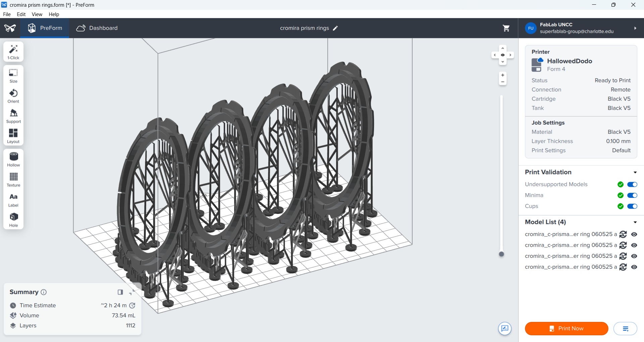This screenshot has height=342, width=644.
Task: Switch to the Dashboard tab
Action: click(x=97, y=28)
